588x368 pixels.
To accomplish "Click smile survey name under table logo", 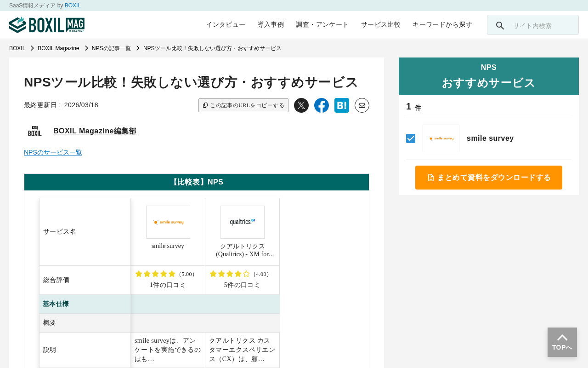I will [x=168, y=246].
